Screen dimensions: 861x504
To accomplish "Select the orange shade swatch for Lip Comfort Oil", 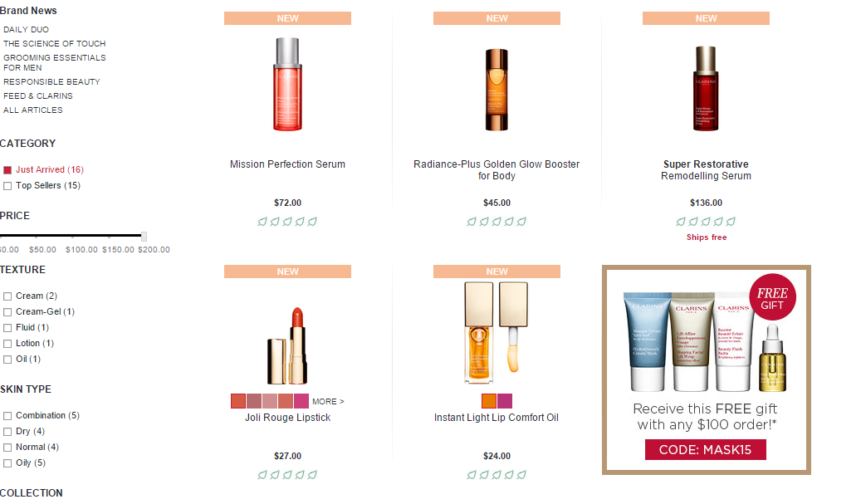I will point(489,401).
